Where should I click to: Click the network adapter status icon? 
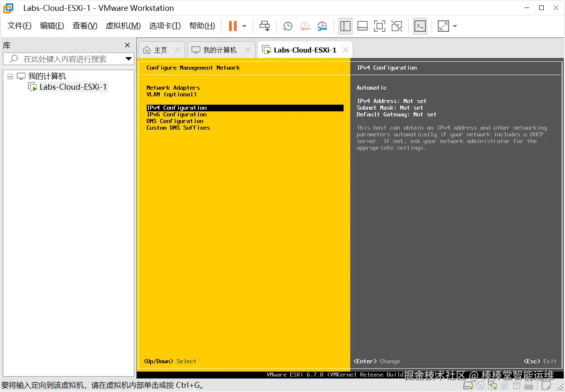coord(492,386)
